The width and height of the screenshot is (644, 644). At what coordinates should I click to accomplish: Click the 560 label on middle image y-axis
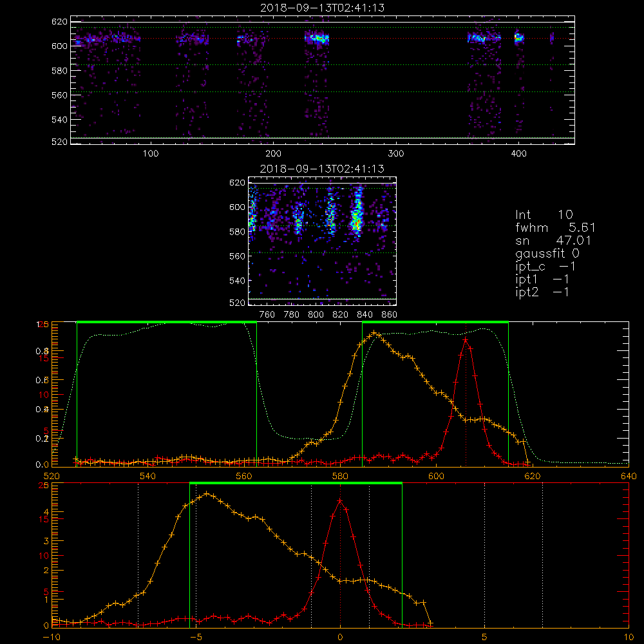(x=238, y=256)
